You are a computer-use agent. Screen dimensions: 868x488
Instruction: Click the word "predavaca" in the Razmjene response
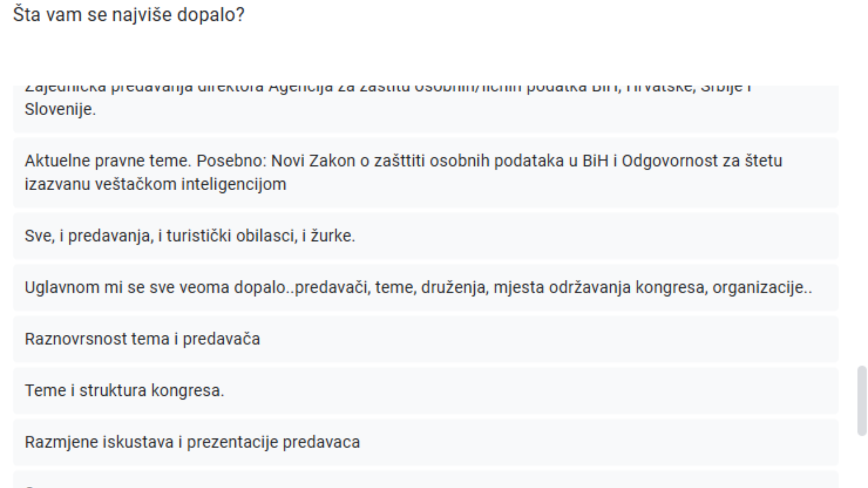coord(321,442)
